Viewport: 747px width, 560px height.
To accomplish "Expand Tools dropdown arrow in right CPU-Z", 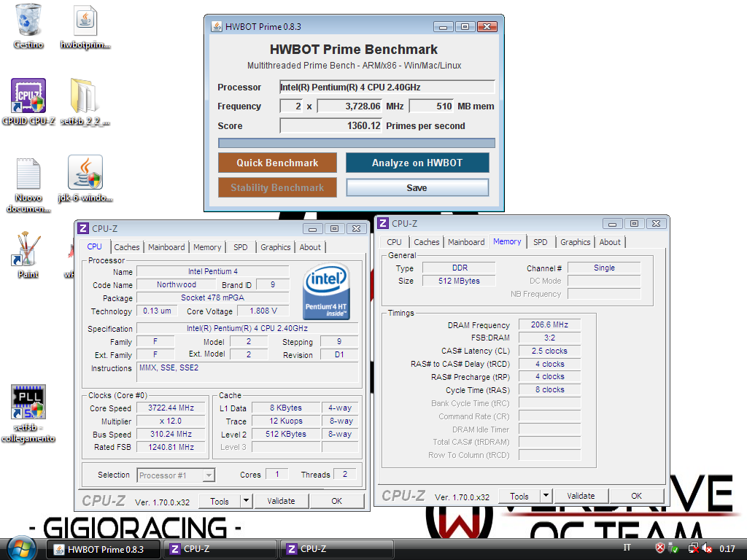I will click(x=546, y=496).
